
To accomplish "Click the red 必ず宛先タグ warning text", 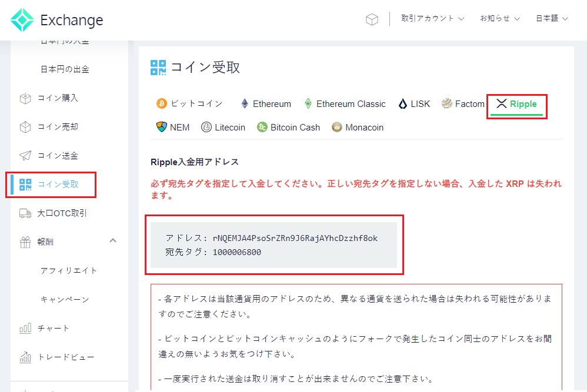I will (356, 189).
